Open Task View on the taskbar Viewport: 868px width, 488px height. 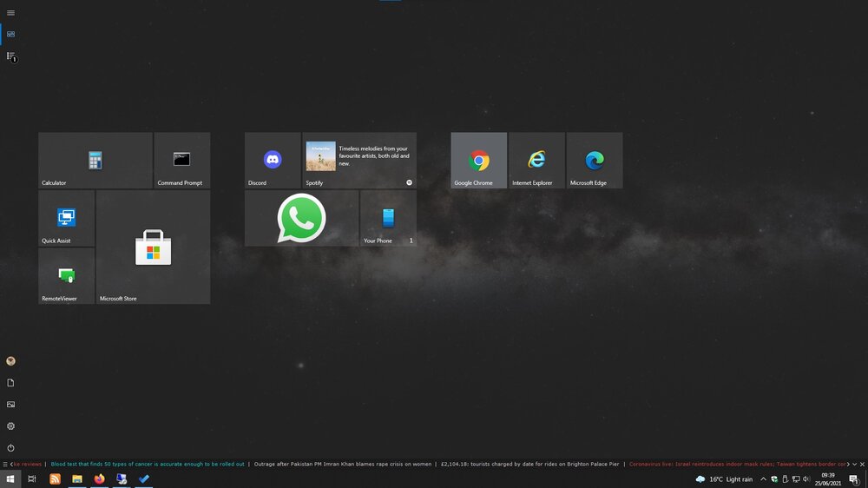tap(32, 479)
